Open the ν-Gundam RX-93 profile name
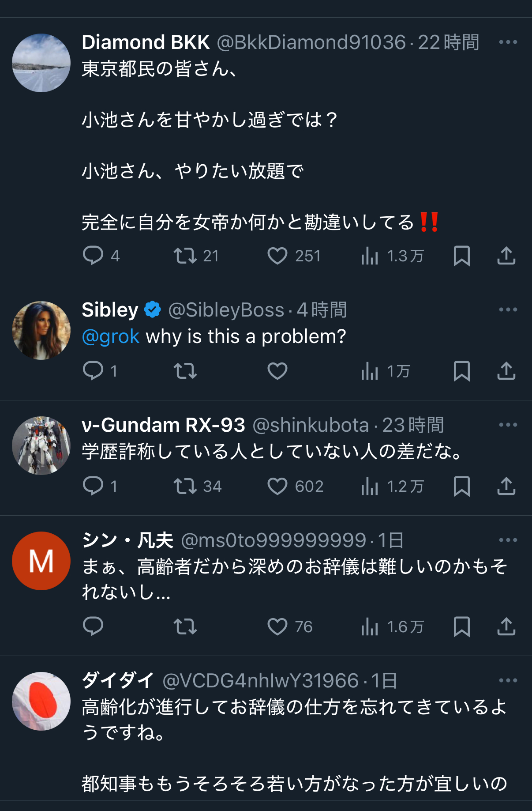 [x=163, y=425]
